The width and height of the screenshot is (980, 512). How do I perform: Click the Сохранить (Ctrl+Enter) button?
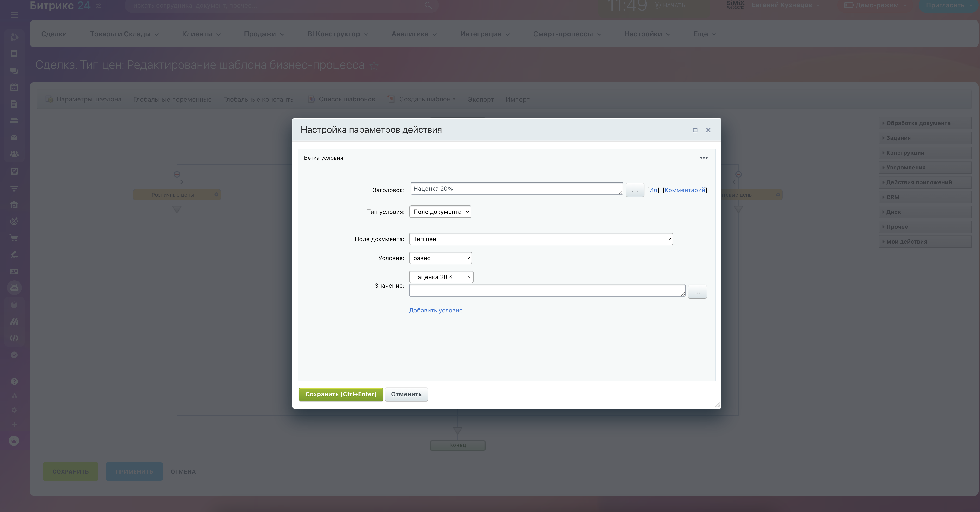point(341,394)
